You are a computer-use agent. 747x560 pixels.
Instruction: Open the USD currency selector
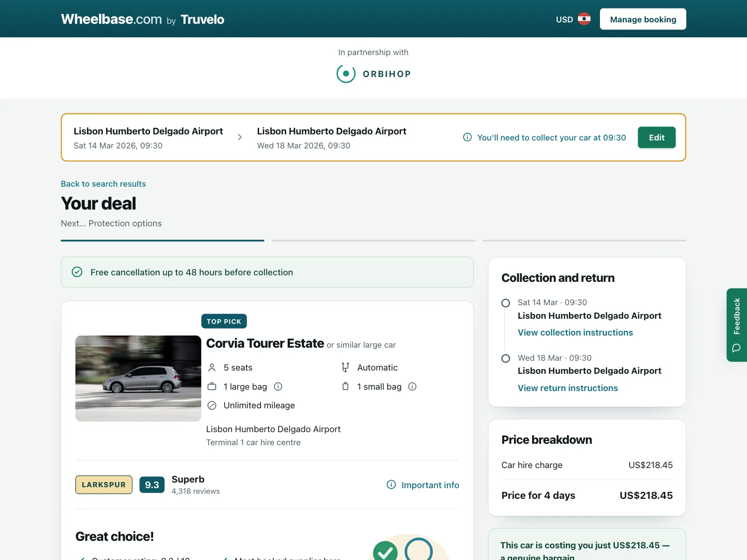click(564, 19)
